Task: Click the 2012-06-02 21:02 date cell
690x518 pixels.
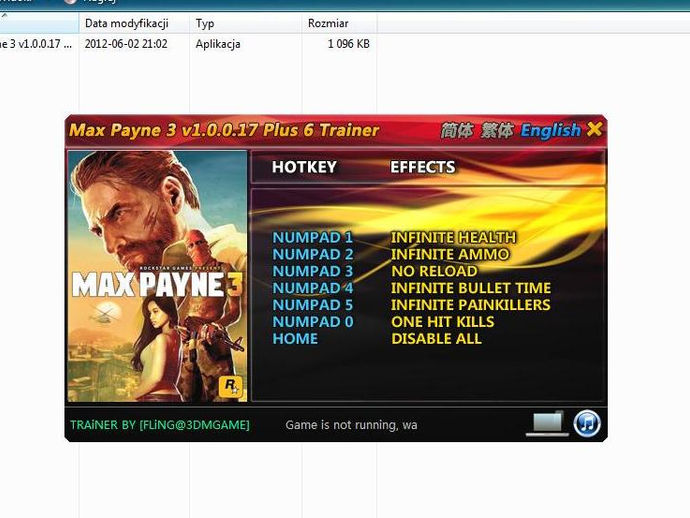Action: tap(126, 44)
